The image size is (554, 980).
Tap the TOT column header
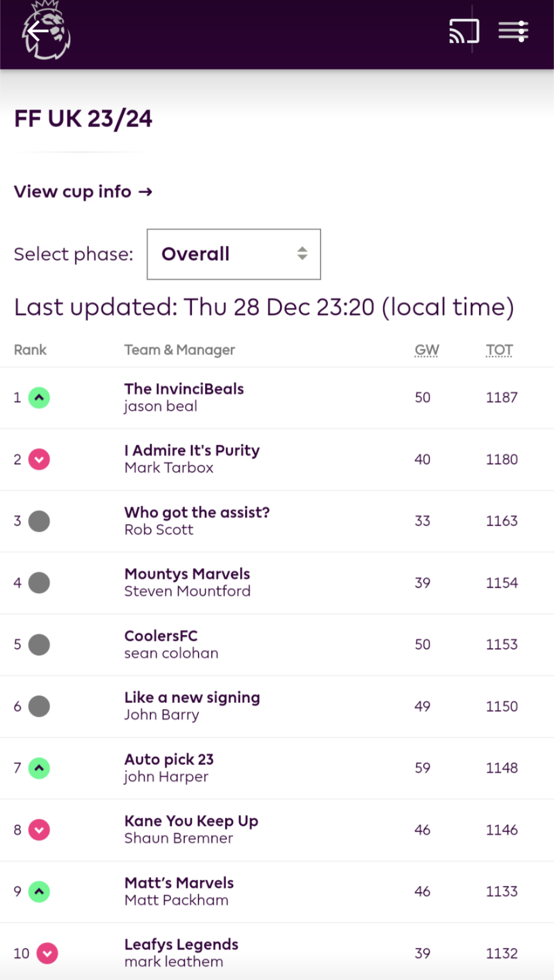pyautogui.click(x=499, y=350)
